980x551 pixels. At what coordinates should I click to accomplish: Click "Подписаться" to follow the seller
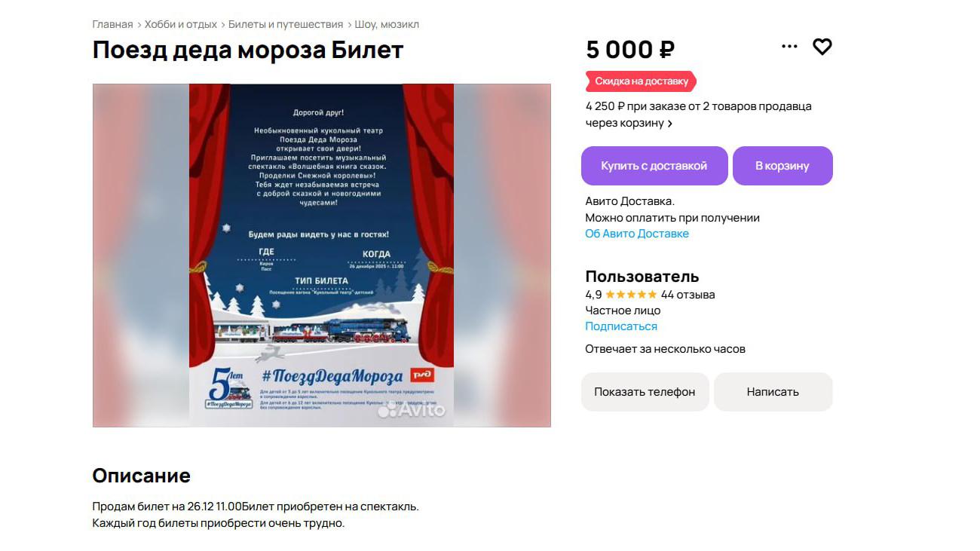click(x=621, y=326)
